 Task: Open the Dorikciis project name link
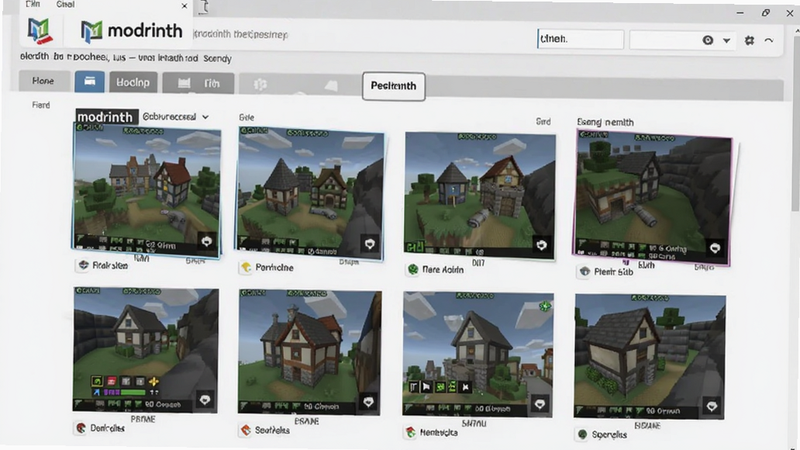pyautogui.click(x=107, y=428)
